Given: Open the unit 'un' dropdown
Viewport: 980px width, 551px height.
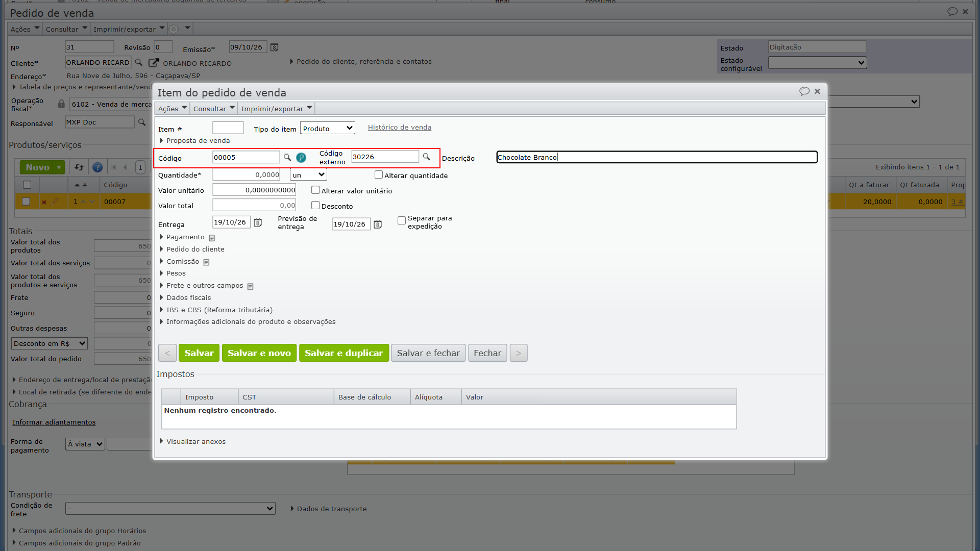Looking at the screenshot, I should point(308,175).
